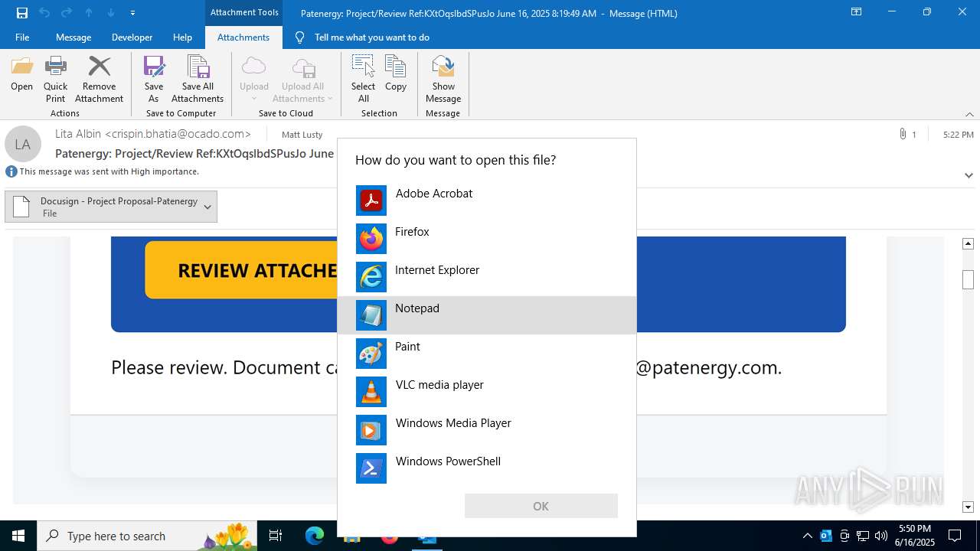Click Save All Attachments

click(x=198, y=79)
